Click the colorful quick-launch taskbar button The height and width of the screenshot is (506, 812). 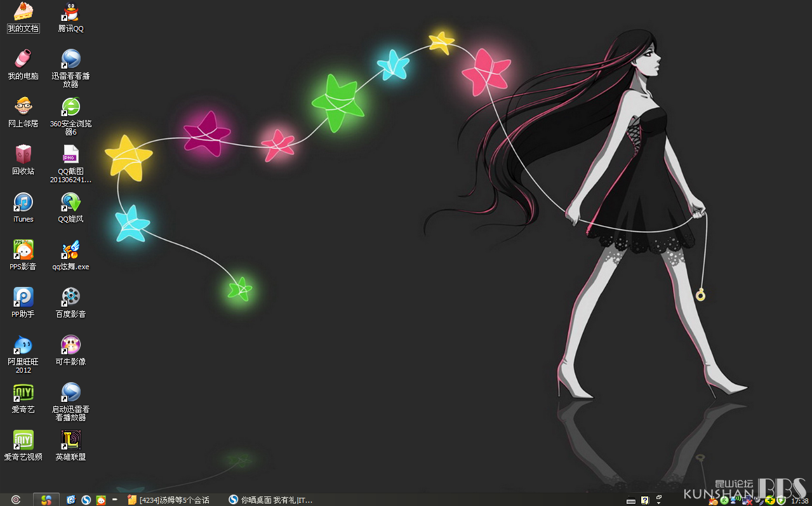(46, 500)
